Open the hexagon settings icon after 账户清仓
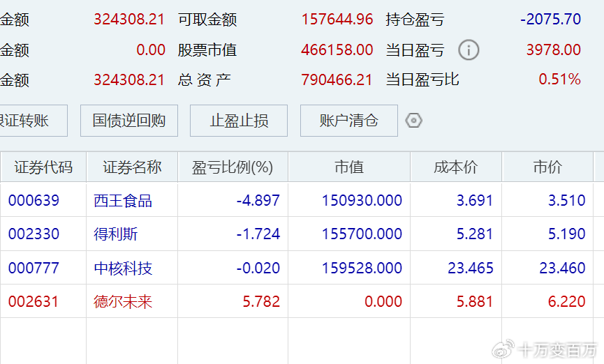The image size is (604, 364). point(414,121)
